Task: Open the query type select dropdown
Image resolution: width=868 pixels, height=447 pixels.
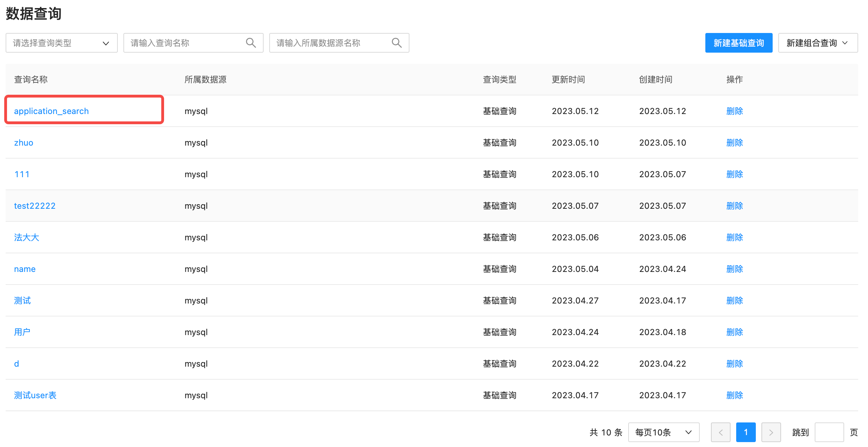Action: pos(61,43)
